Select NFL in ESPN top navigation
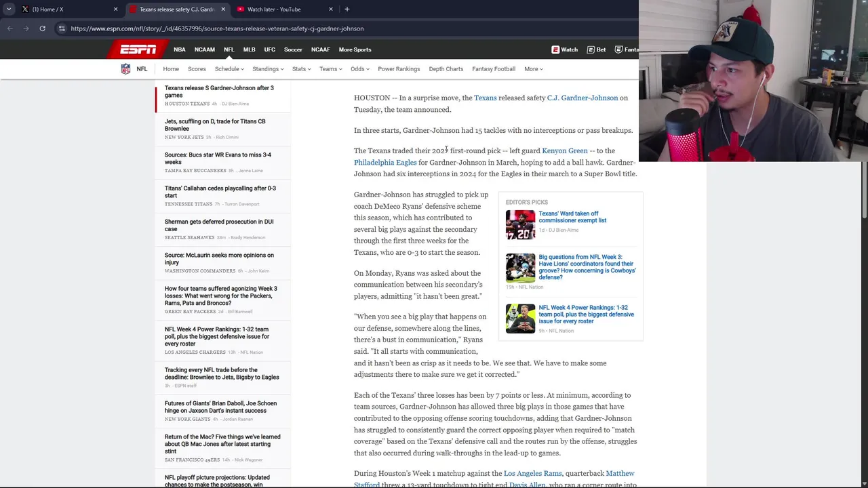Viewport: 868px width, 488px height. coord(229,49)
